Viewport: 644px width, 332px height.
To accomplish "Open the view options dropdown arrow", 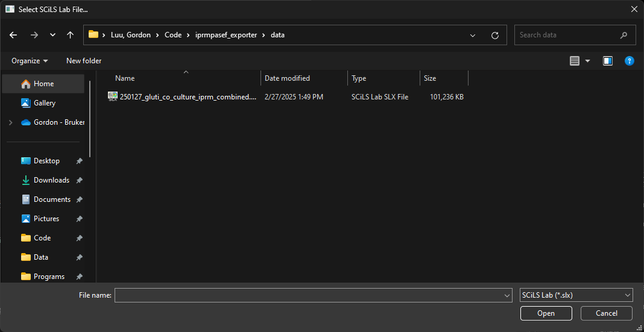I will (x=587, y=61).
